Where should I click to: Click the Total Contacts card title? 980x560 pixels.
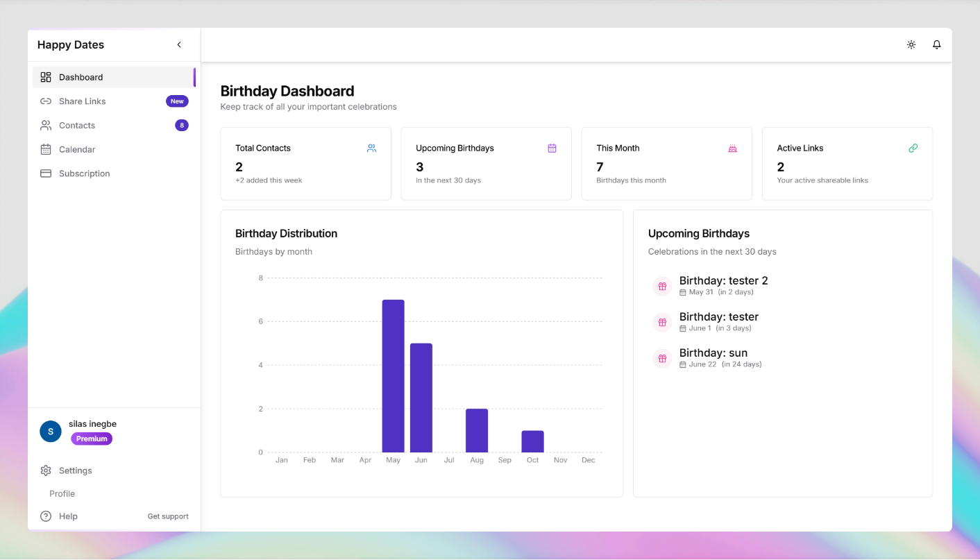click(x=263, y=148)
